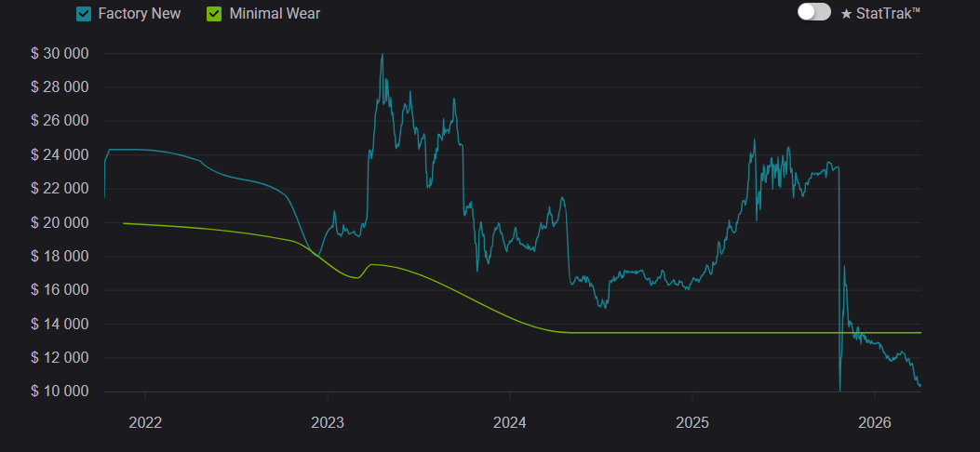Click the Factory New legend label

[139, 14]
